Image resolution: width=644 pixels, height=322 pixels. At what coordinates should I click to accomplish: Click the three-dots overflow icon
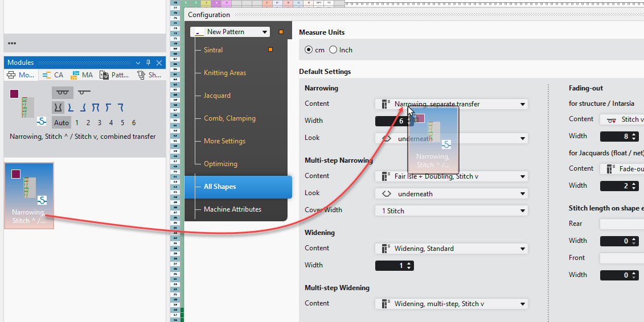[x=12, y=43]
